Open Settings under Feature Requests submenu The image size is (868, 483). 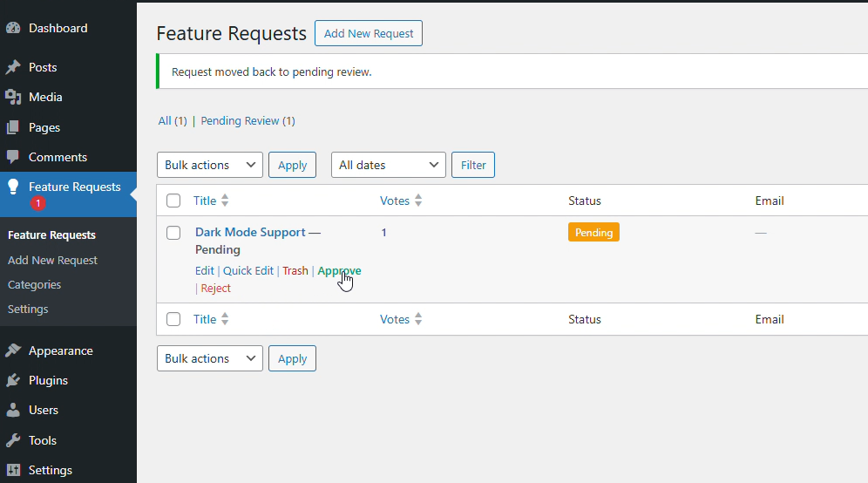tap(28, 310)
